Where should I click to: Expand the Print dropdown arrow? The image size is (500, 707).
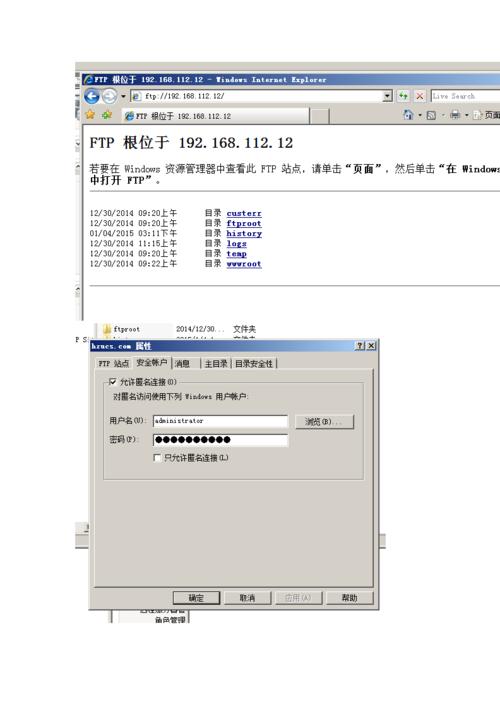(467, 115)
